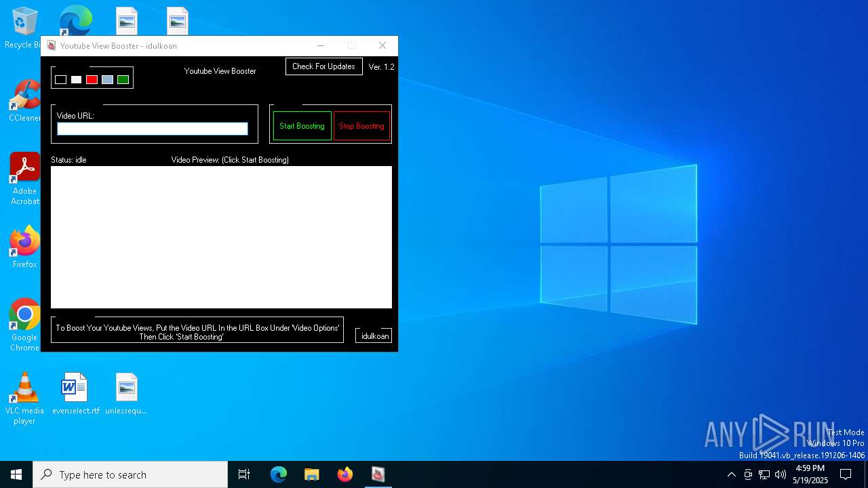Viewport: 868px width, 488px height.
Task: Select the white theme color swatch
Action: 76,80
